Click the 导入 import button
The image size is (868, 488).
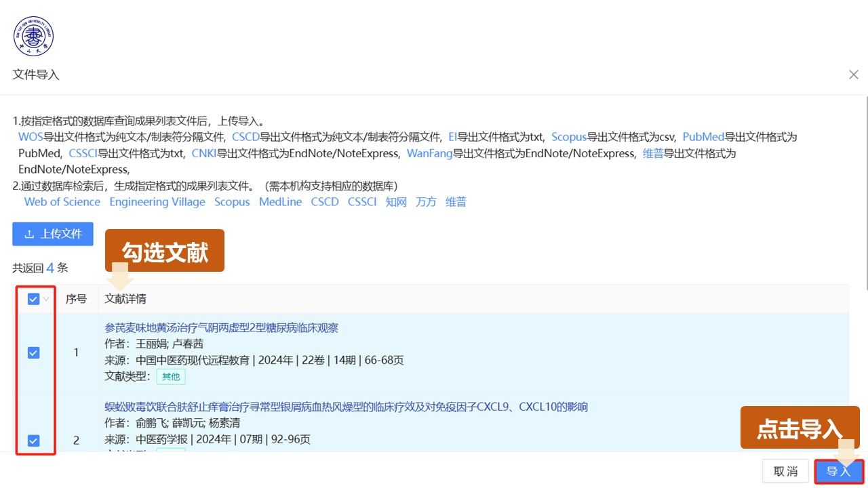[x=839, y=471]
